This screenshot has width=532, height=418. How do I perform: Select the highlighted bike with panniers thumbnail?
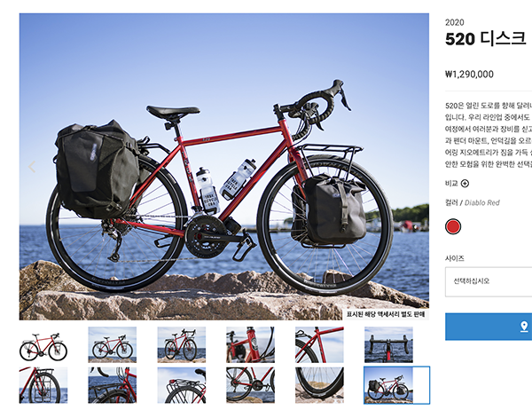(x=396, y=385)
